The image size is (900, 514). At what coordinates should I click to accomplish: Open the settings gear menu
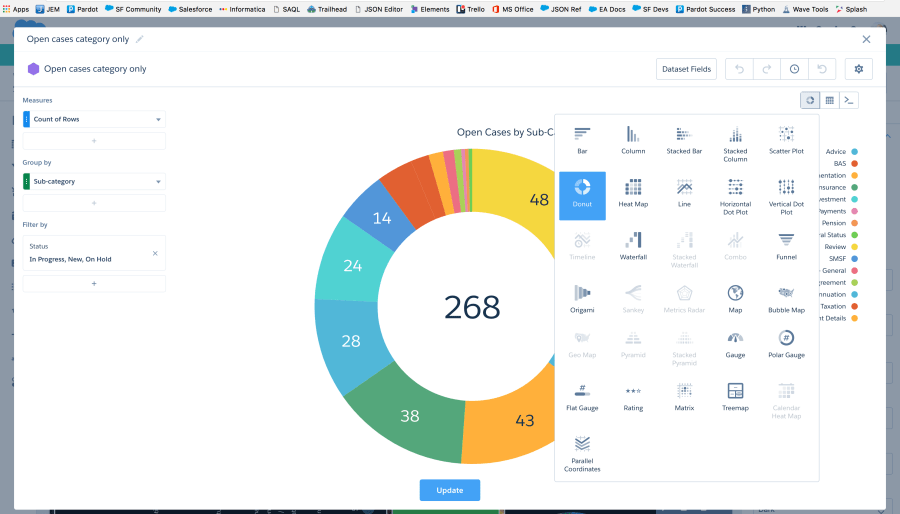pos(858,69)
